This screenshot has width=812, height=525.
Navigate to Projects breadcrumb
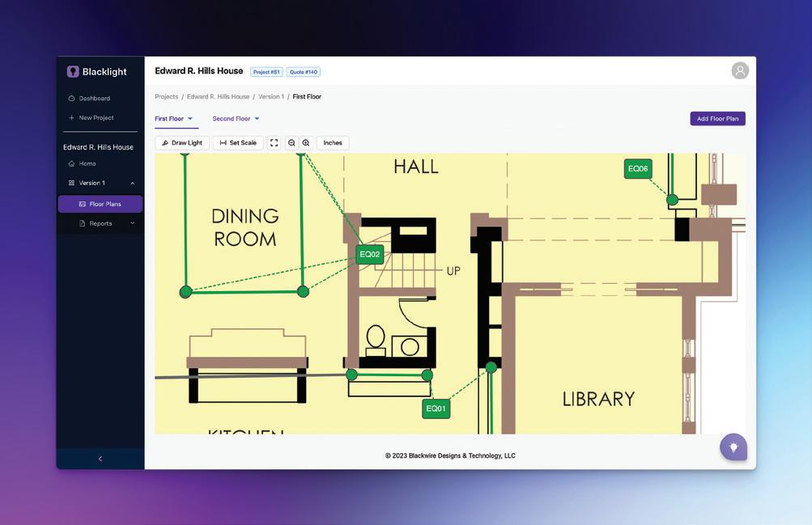pyautogui.click(x=166, y=97)
